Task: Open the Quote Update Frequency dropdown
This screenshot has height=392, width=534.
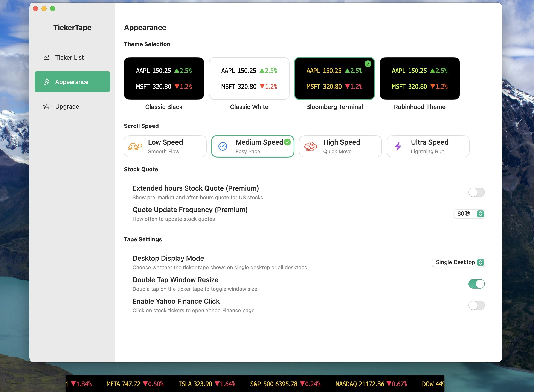Action: coord(469,214)
